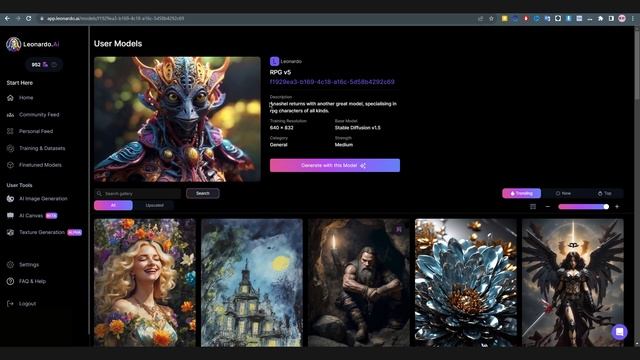Click the minus thumbnail size button
Image resolution: width=640 pixels, height=360 pixels.
coord(548,207)
